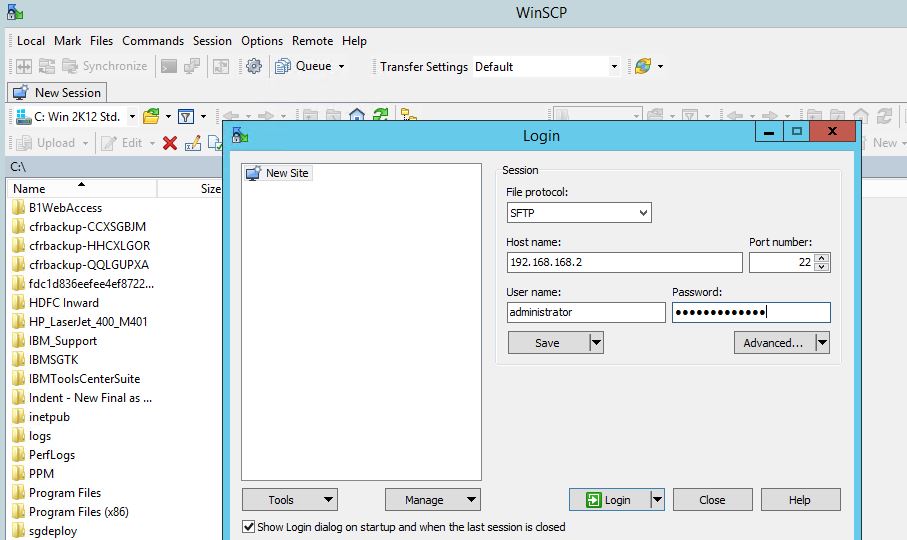Open the C: Win 2K12 drive dropdown
Viewport: 907px width, 540px height.
(x=132, y=117)
